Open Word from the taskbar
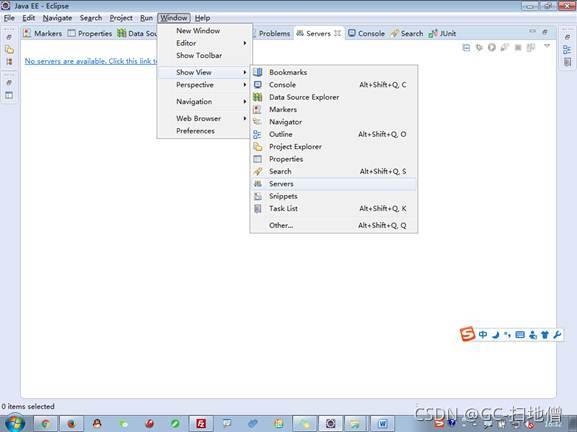 click(x=382, y=424)
